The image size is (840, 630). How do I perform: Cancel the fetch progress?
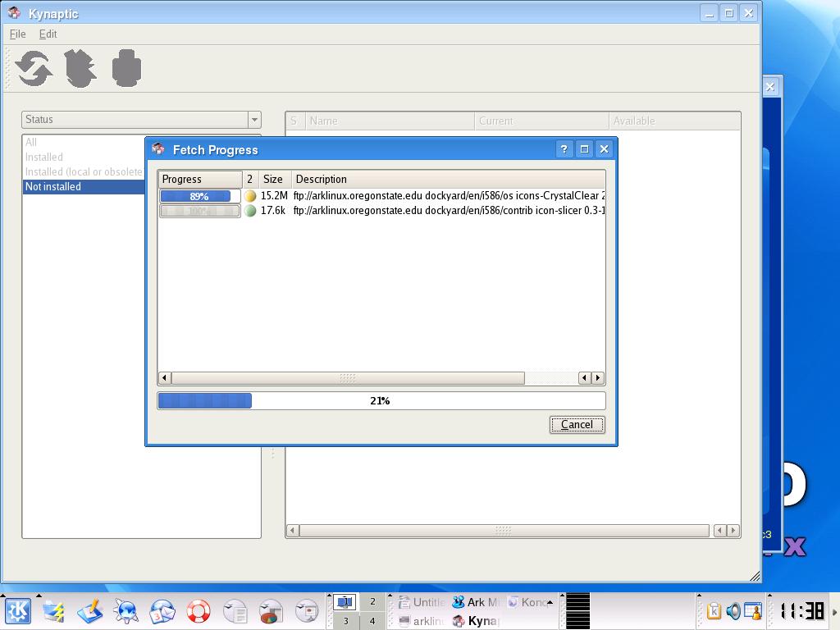[577, 425]
